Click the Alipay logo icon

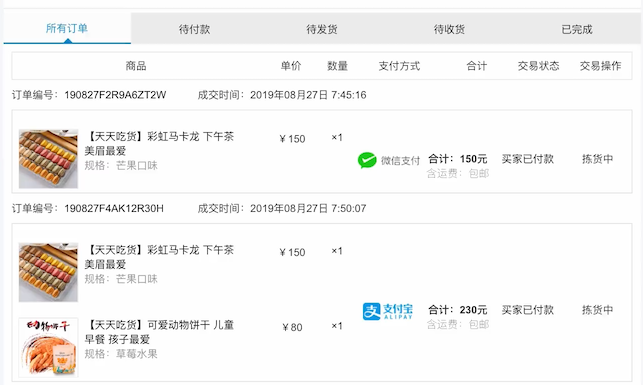tap(388, 311)
